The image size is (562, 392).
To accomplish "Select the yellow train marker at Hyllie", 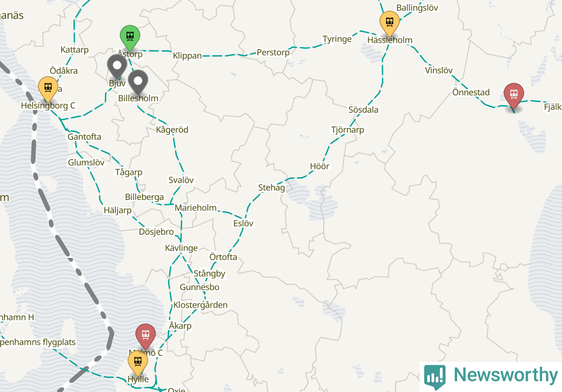I will click(x=138, y=363).
